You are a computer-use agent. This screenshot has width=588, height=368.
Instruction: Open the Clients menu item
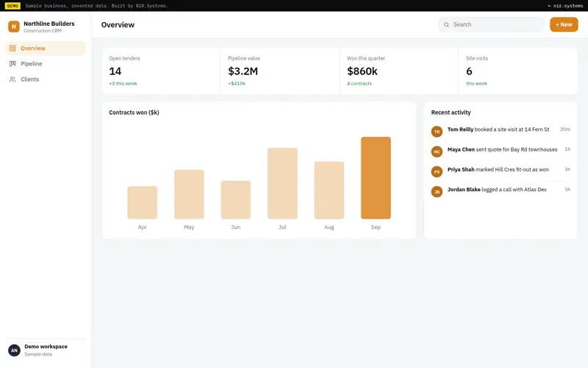46,79
